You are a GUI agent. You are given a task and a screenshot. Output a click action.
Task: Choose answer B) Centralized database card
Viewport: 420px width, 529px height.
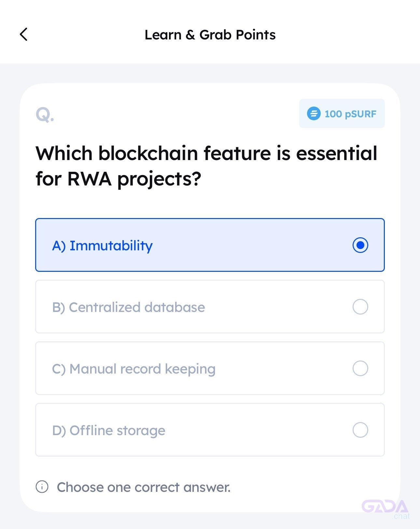210,306
